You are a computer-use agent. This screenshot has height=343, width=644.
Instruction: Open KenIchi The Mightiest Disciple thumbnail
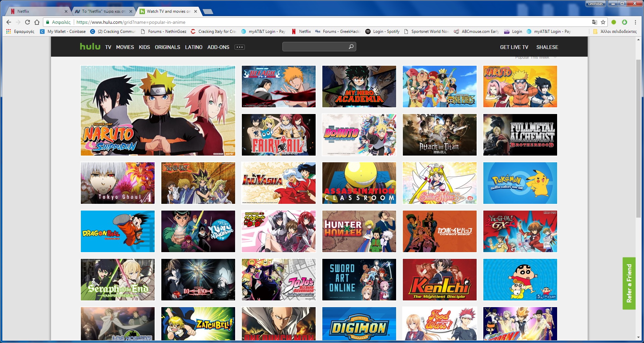[x=440, y=280]
